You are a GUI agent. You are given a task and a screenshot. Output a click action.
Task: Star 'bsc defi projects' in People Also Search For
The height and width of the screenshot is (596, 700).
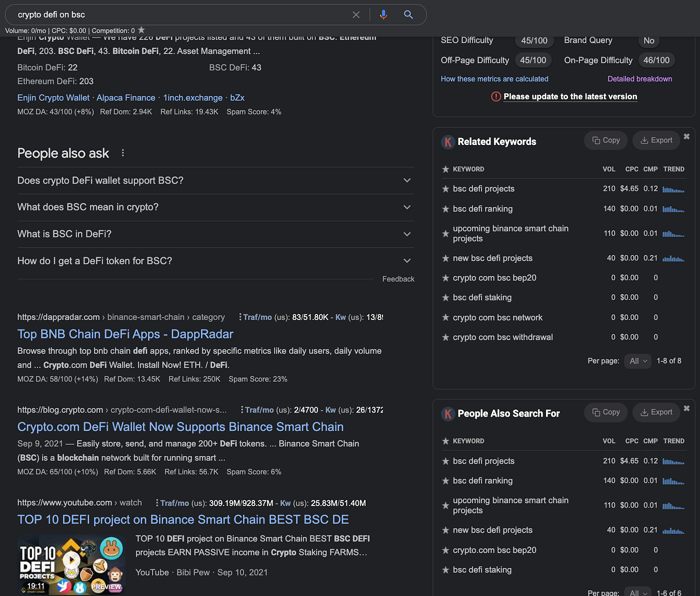click(x=445, y=461)
